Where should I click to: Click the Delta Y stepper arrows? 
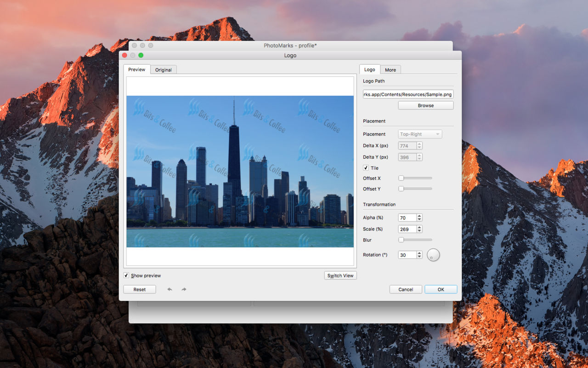tap(419, 157)
